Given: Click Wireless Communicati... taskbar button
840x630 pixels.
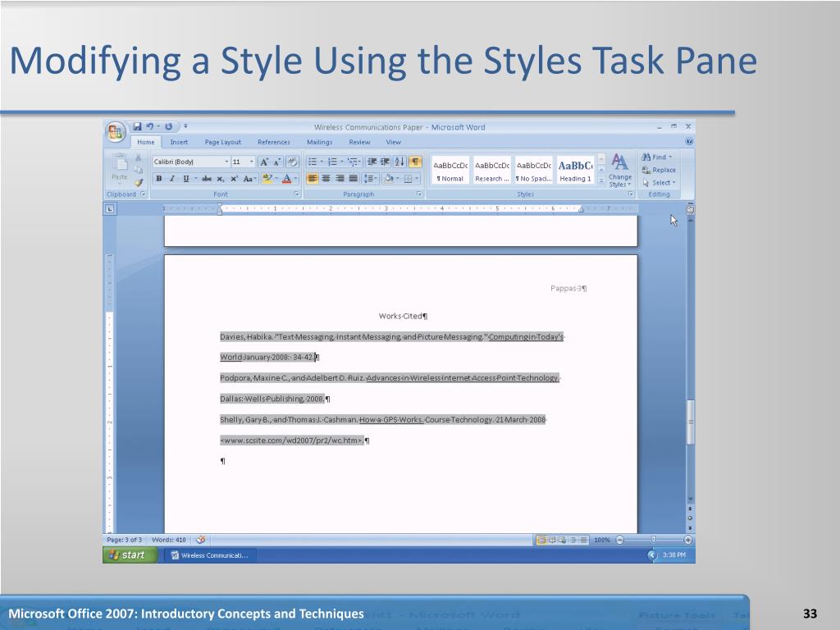Looking at the screenshot, I should click(209, 555).
